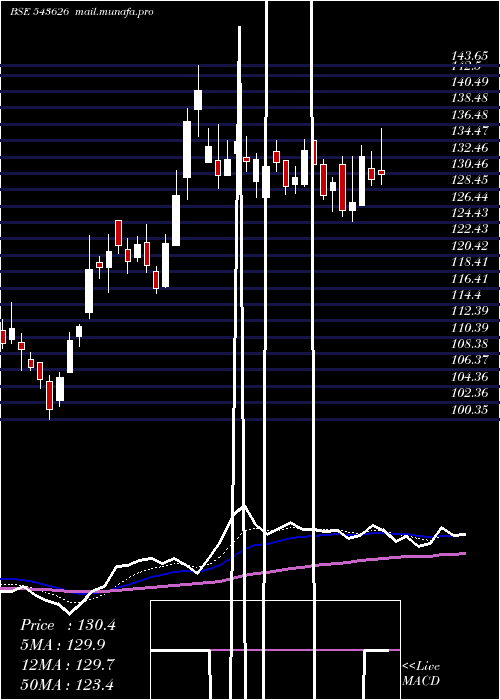
Task: Click the 128.45 price axis label
Action: coord(470,180)
